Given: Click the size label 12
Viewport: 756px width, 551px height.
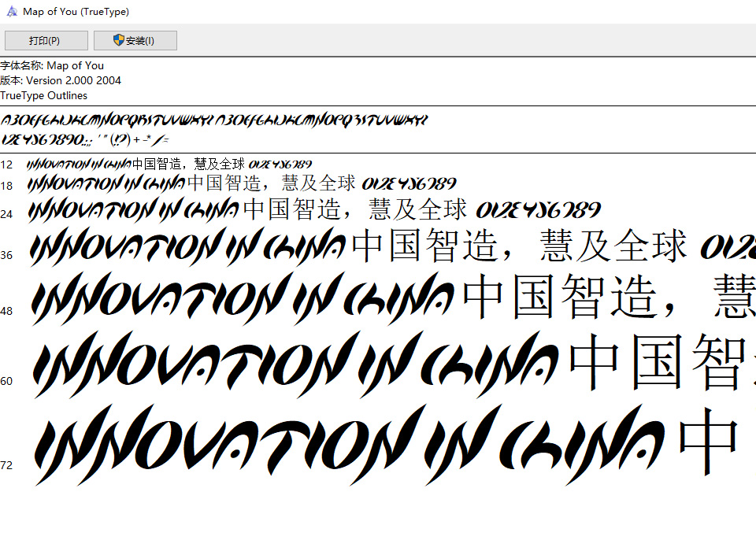Looking at the screenshot, I should coord(6,165).
